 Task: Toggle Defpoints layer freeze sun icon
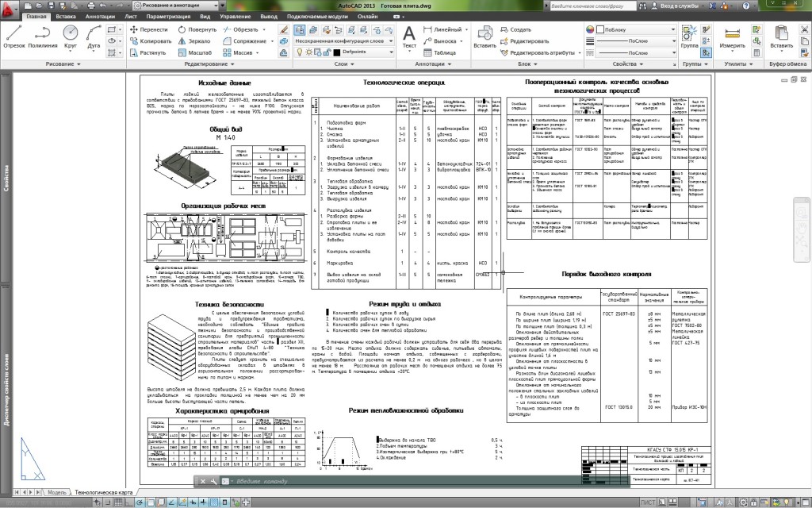[309, 52]
